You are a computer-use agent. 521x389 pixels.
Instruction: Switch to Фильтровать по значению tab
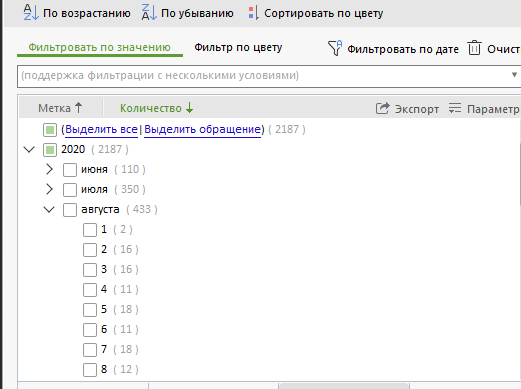click(x=99, y=47)
